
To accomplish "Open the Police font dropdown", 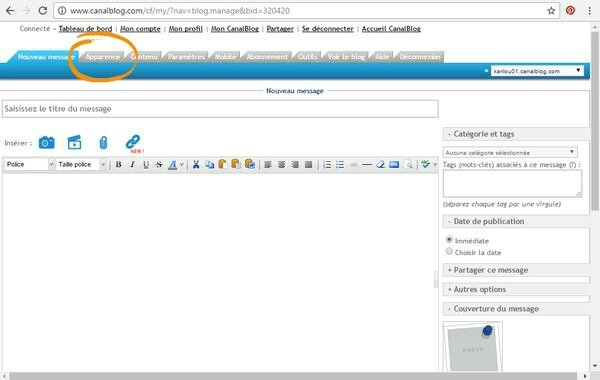I will coord(30,165).
